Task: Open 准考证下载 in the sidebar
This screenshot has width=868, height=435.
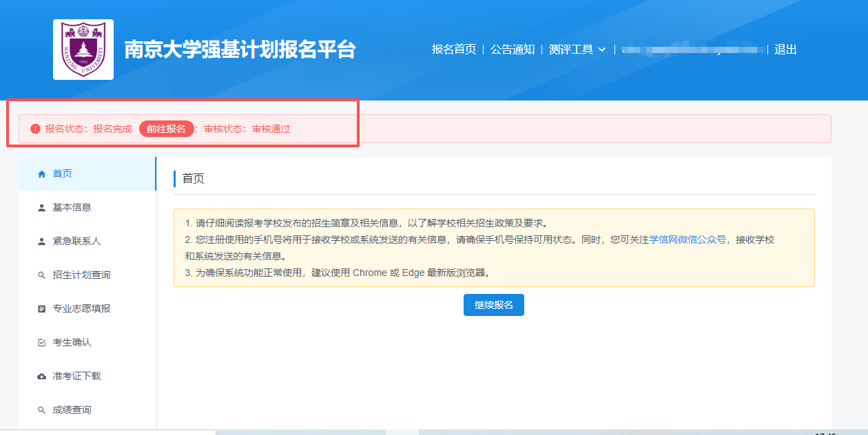Action: click(87, 376)
